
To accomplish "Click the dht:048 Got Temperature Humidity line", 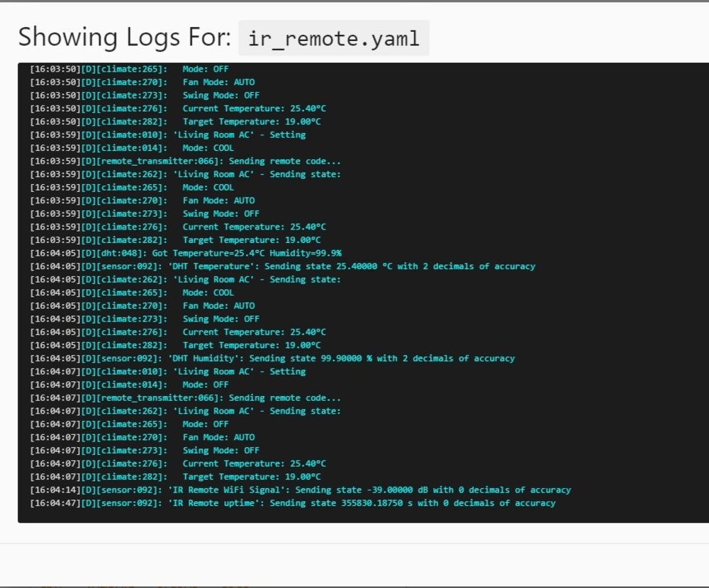I will (186, 253).
